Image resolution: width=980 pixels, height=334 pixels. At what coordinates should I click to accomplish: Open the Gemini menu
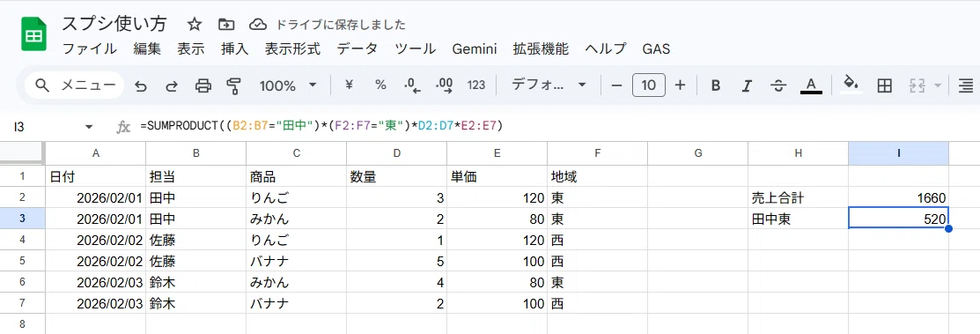(474, 49)
